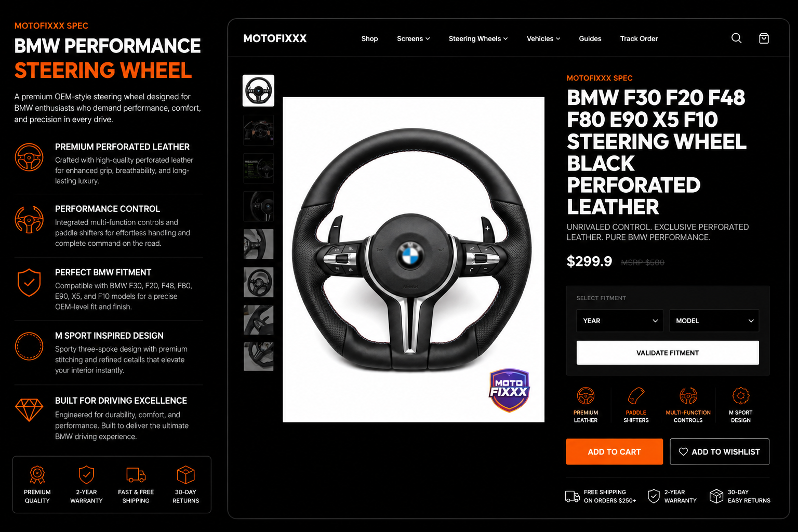The image size is (798, 532).
Task: Click the Performance Control wheel icon
Action: point(29,220)
